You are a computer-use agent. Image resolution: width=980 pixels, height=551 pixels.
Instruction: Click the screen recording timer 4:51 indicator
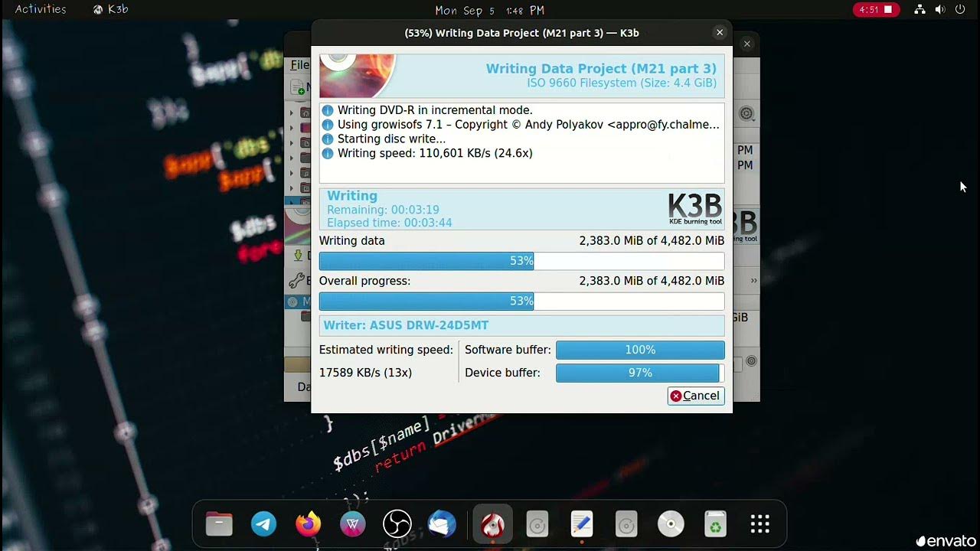pyautogui.click(x=876, y=10)
